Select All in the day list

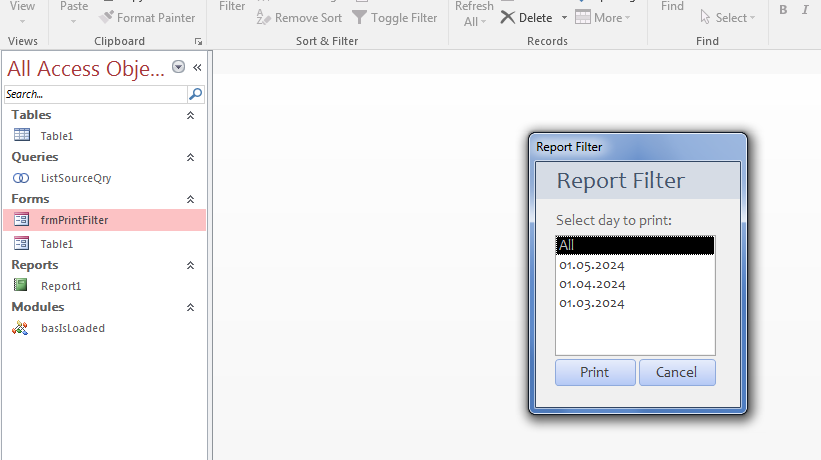click(x=635, y=245)
